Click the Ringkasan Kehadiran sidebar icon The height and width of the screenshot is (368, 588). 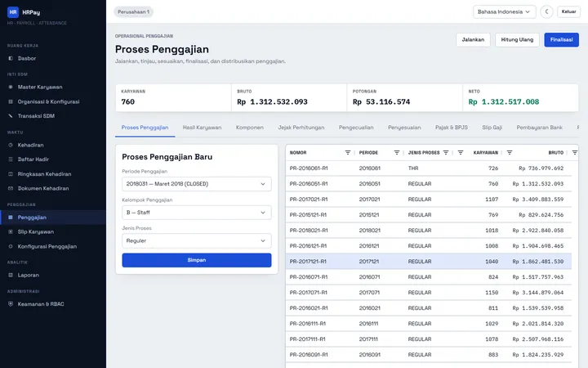click(11, 174)
